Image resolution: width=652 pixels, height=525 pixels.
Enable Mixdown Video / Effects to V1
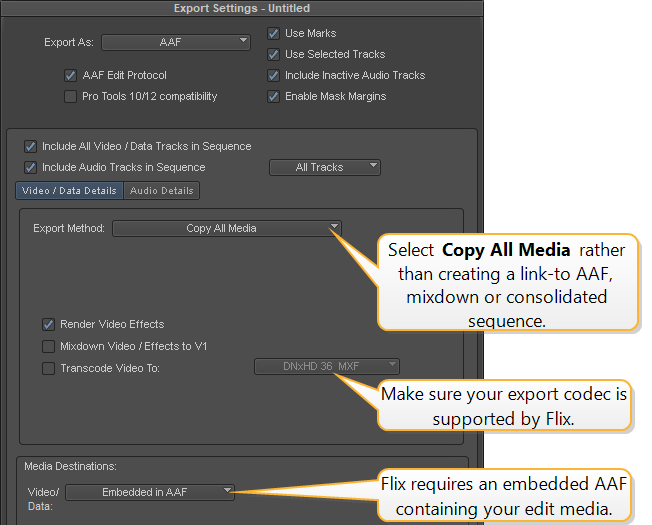click(x=49, y=346)
